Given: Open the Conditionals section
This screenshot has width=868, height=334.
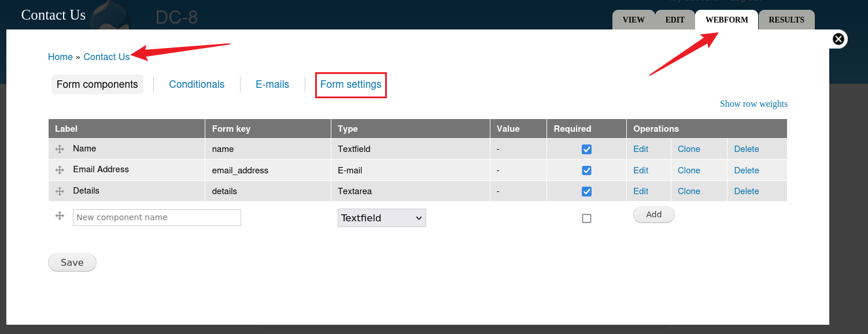Looking at the screenshot, I should pos(197,84).
